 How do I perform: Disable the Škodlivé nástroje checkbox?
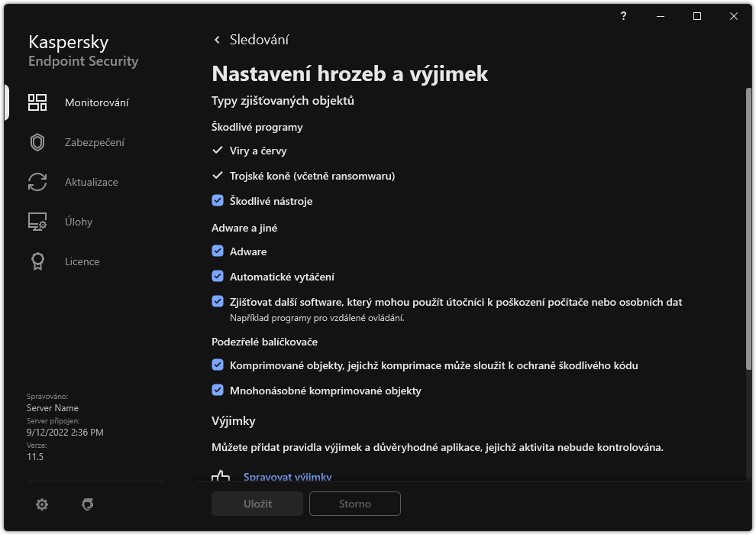tap(218, 201)
